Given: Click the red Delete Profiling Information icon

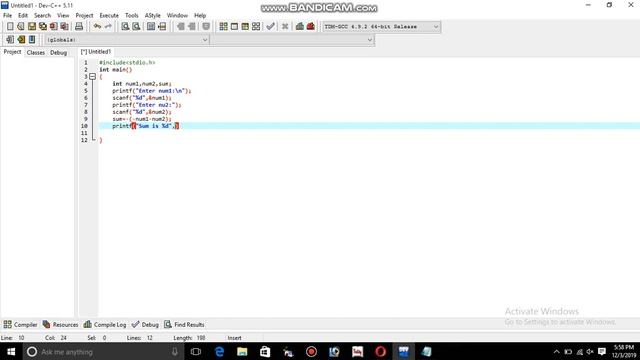Looking at the screenshot, I should (x=311, y=27).
